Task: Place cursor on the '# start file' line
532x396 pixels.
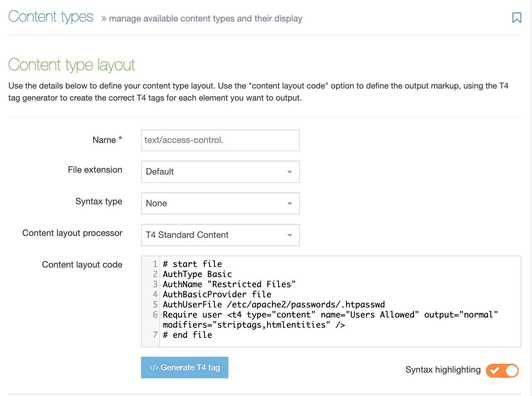Action: (192, 264)
